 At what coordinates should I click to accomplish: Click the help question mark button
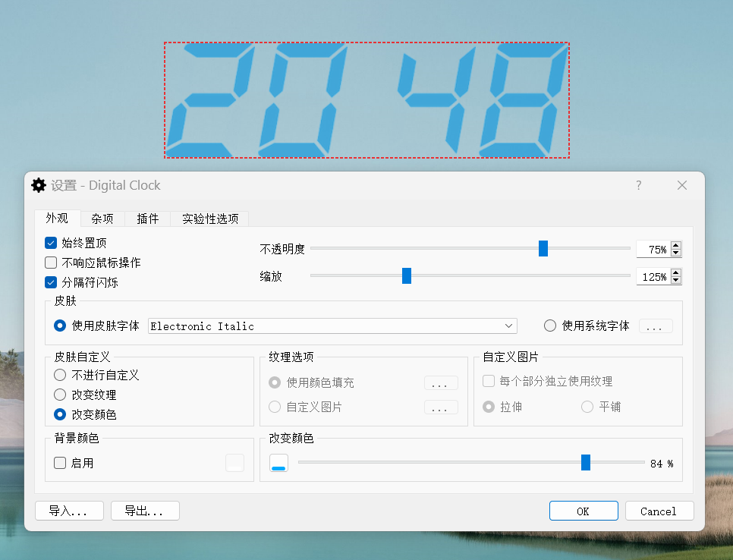[639, 185]
